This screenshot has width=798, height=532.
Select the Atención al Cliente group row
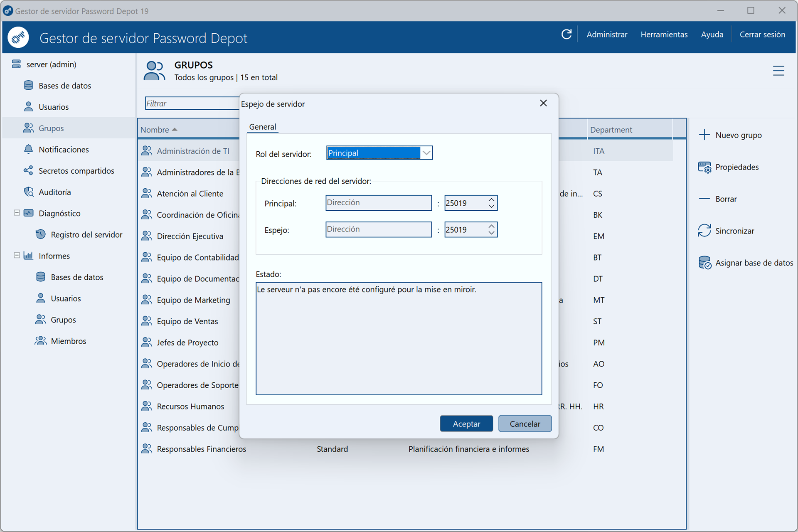(190, 193)
